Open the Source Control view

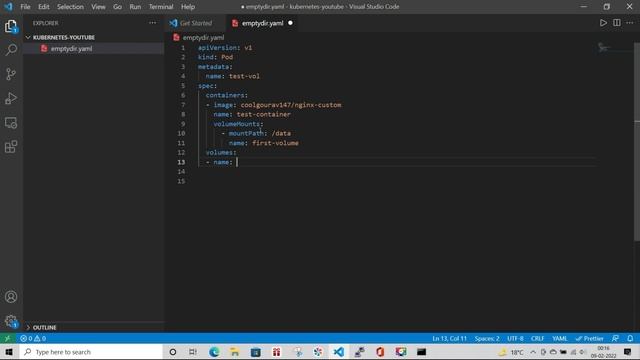11,74
